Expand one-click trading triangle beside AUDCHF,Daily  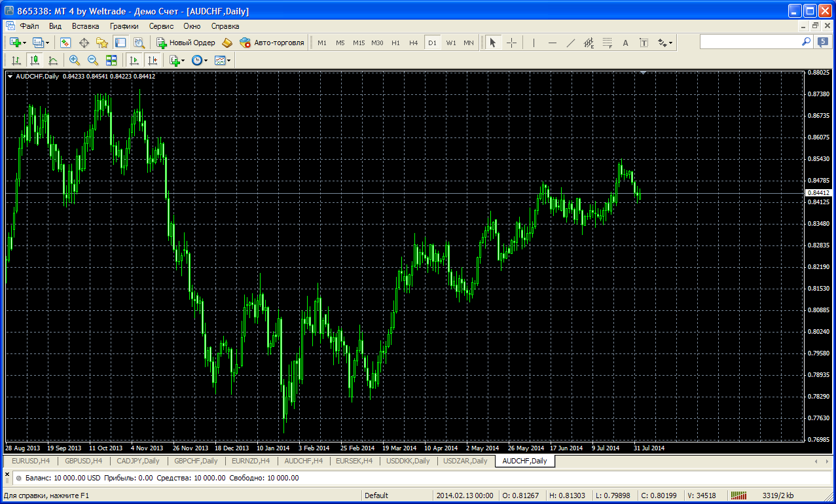pos(10,76)
